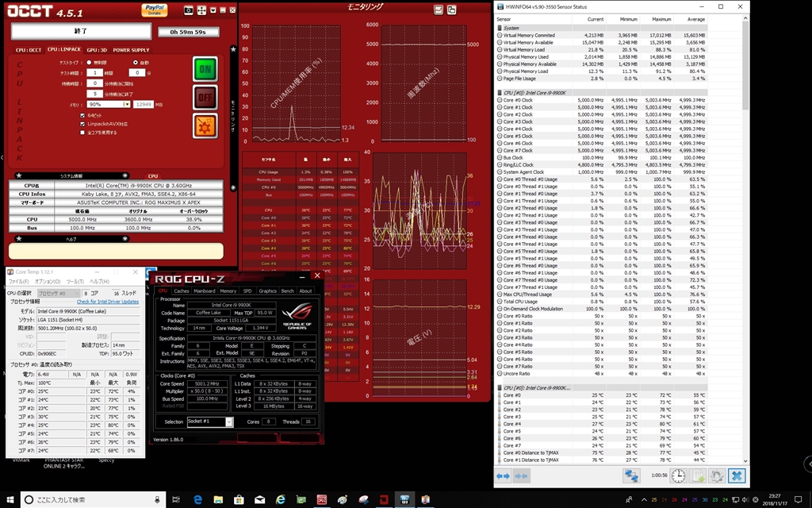This screenshot has height=508, width=812.
Task: Open the Windows Start menu
Action: point(10,499)
